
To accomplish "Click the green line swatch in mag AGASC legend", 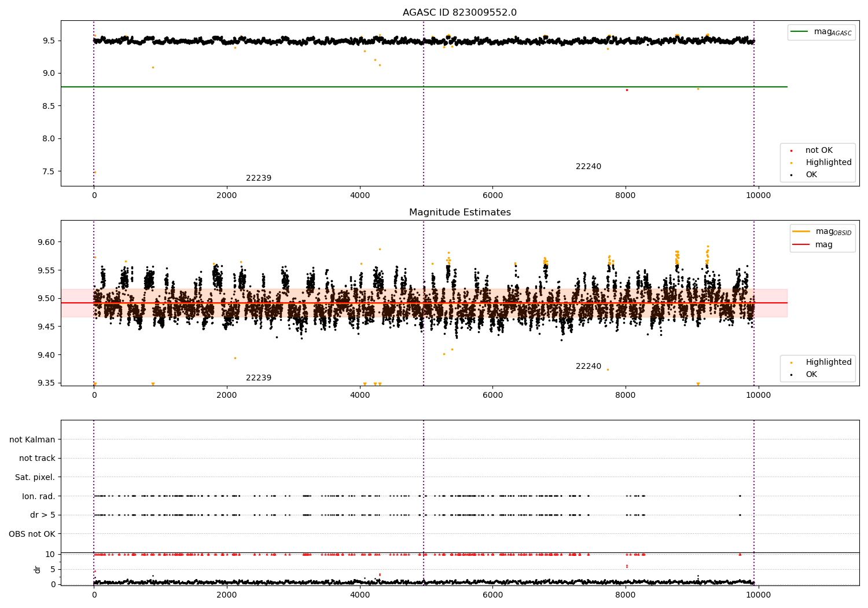I will 800,32.
